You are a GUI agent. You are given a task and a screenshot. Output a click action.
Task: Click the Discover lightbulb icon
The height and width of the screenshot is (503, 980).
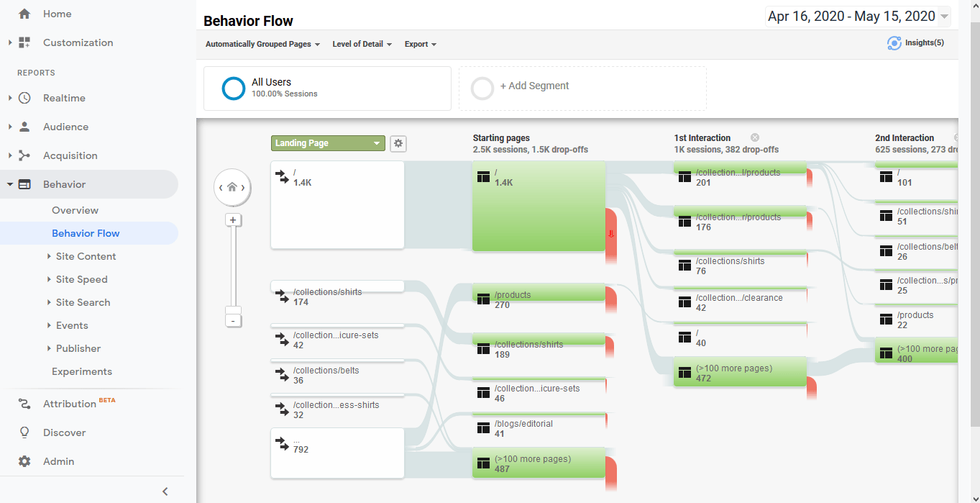tap(24, 432)
